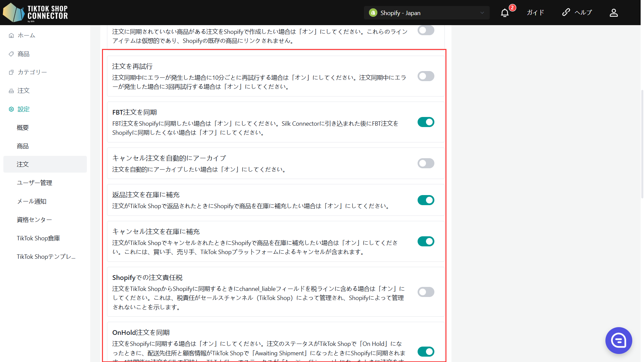Click the 返品注文を在庫に補充 heading
644x362 pixels.
pos(146,195)
